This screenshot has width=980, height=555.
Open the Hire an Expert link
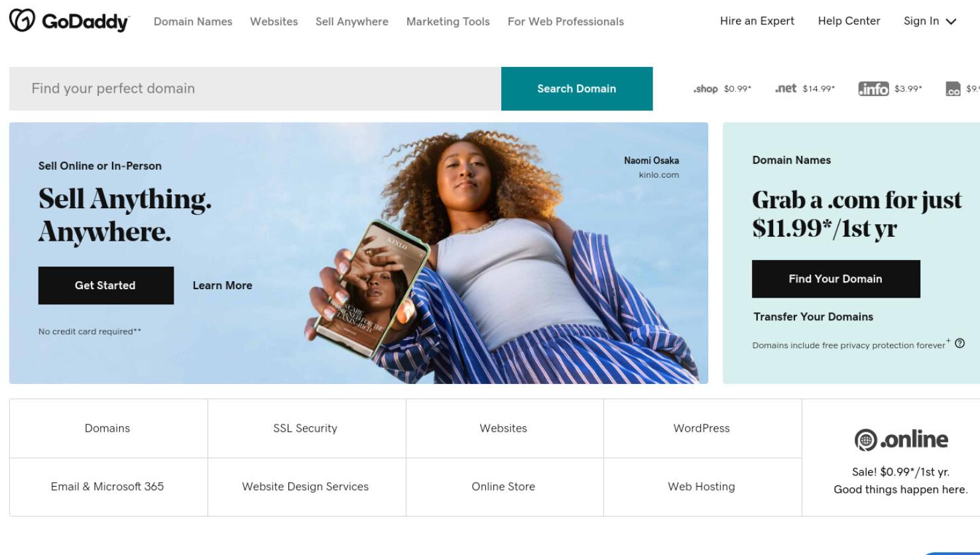pyautogui.click(x=757, y=21)
